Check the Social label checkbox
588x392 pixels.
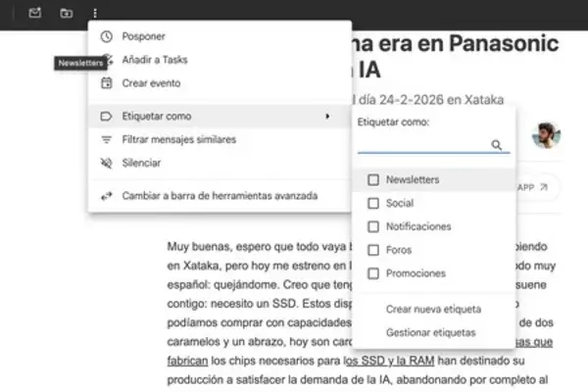tap(373, 203)
